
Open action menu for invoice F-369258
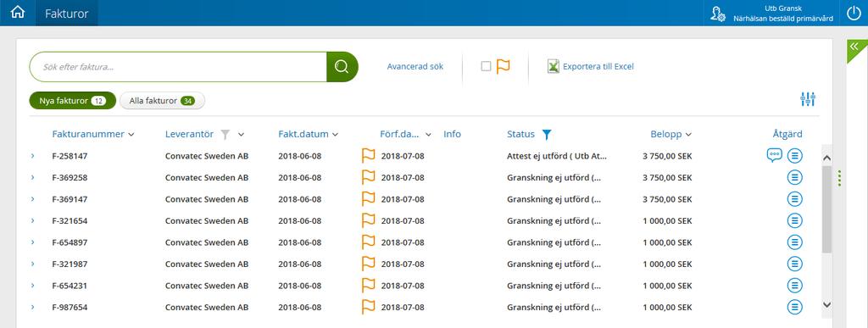tap(795, 177)
